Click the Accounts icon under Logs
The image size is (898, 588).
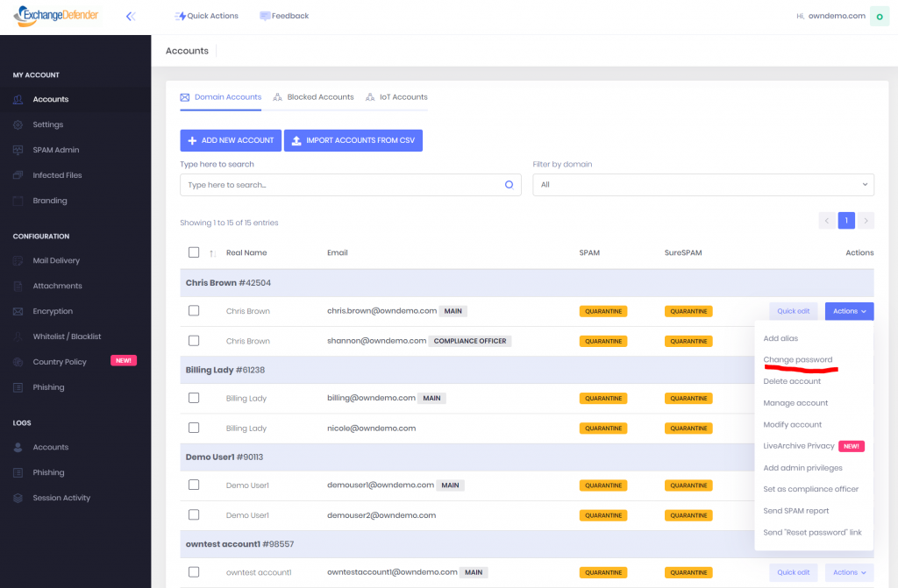point(18,447)
